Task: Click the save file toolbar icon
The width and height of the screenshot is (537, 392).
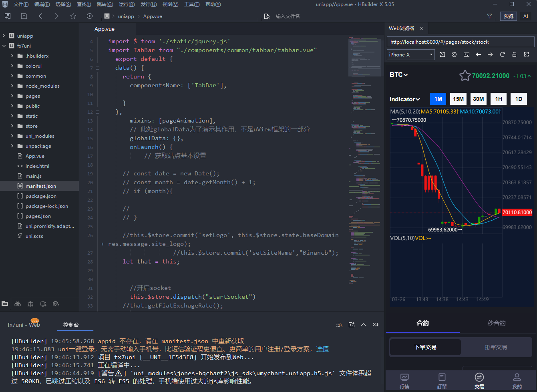Action: click(x=24, y=16)
